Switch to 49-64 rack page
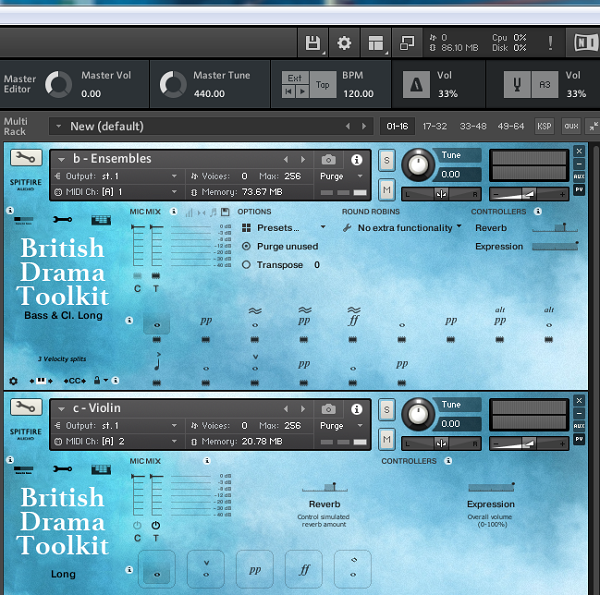 (x=511, y=126)
